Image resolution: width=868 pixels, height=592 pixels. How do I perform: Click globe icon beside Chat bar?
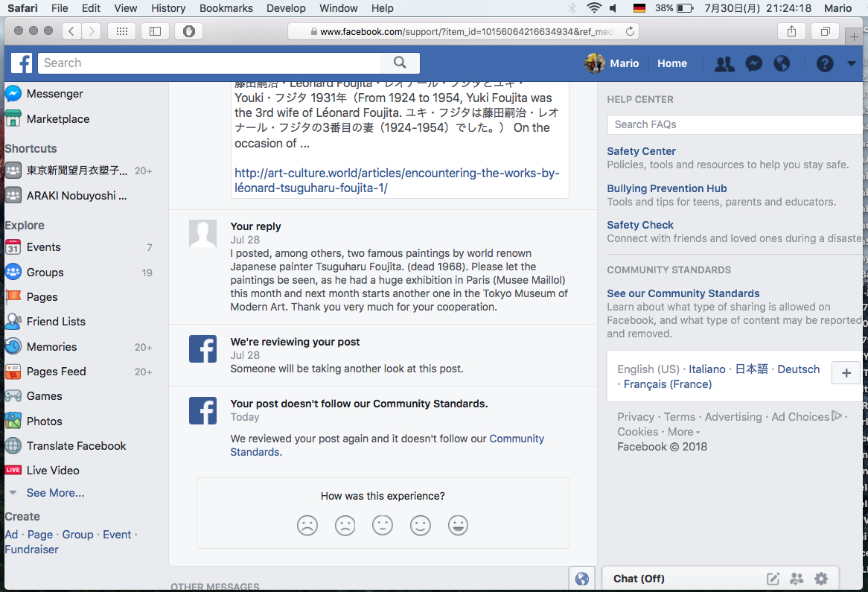[582, 579]
